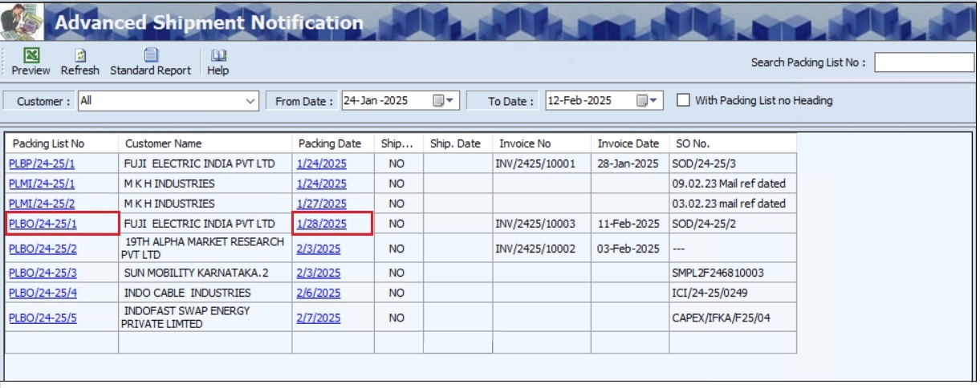The width and height of the screenshot is (980, 388).
Task: Open packing list PLBO/24-25/3
Action: pyautogui.click(x=43, y=273)
